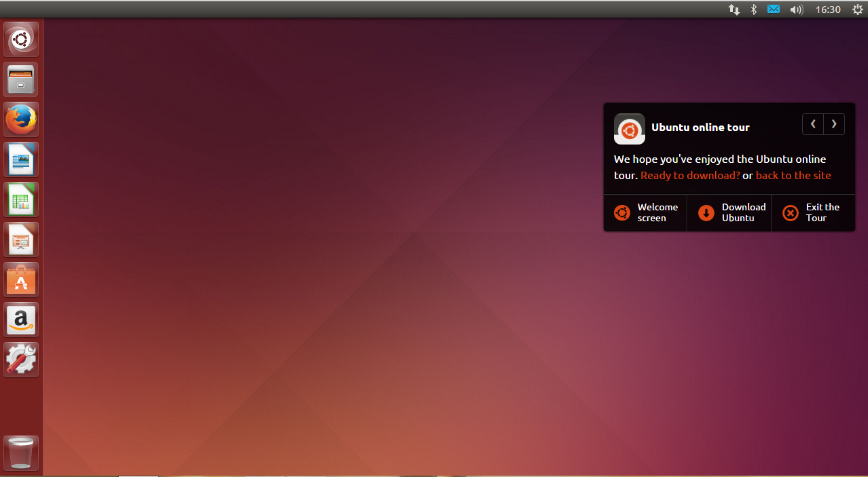Open the session gear menu in top panel
868x477 pixels.
tap(857, 9)
